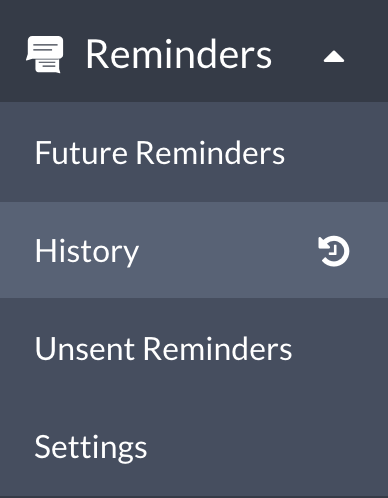Click the dark Reminders header bar
The image size is (388, 498).
point(194,51)
